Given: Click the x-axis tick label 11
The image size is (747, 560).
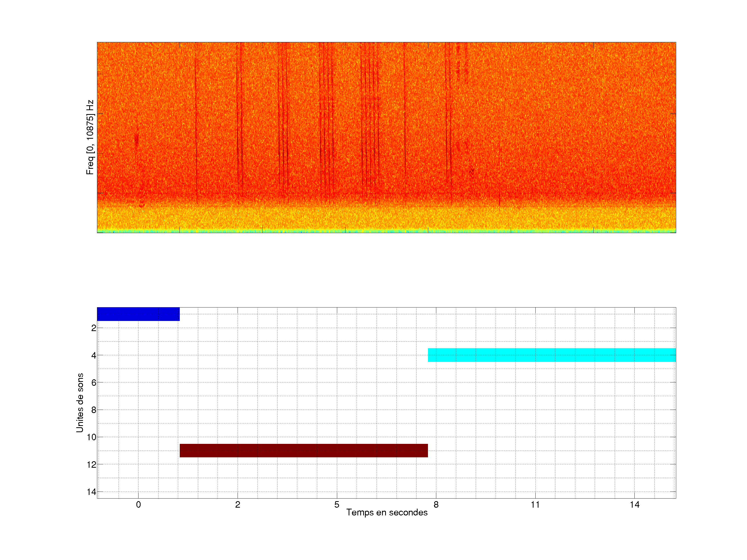Looking at the screenshot, I should click(535, 505).
